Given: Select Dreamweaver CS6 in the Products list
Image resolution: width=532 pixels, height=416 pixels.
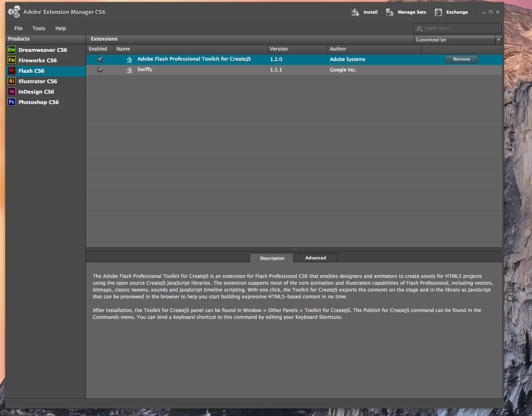Looking at the screenshot, I should pyautogui.click(x=45, y=50).
